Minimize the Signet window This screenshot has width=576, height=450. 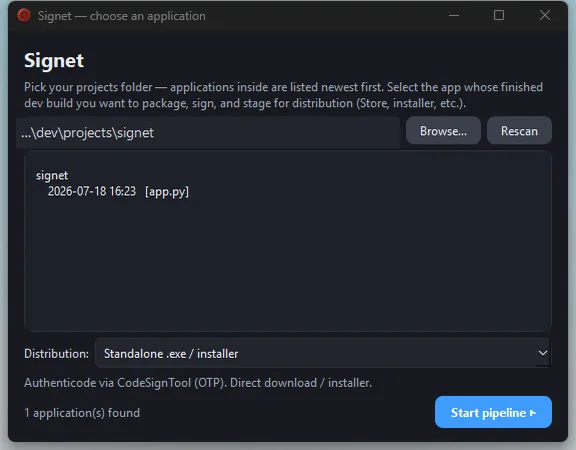pyautogui.click(x=454, y=15)
